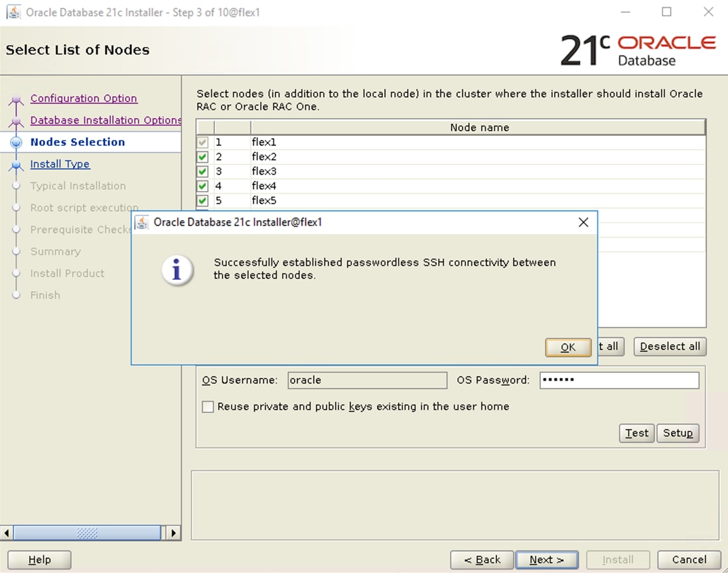Click the Back button
The image size is (728, 573).
click(482, 560)
